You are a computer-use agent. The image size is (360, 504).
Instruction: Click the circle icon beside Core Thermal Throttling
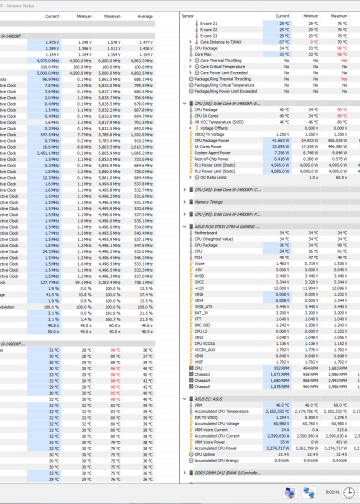click(197, 60)
